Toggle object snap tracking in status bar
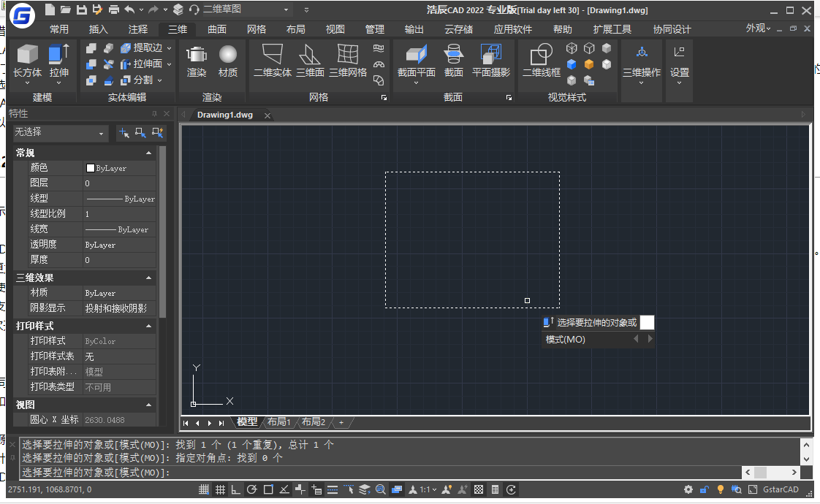The width and height of the screenshot is (820, 504). [x=284, y=489]
